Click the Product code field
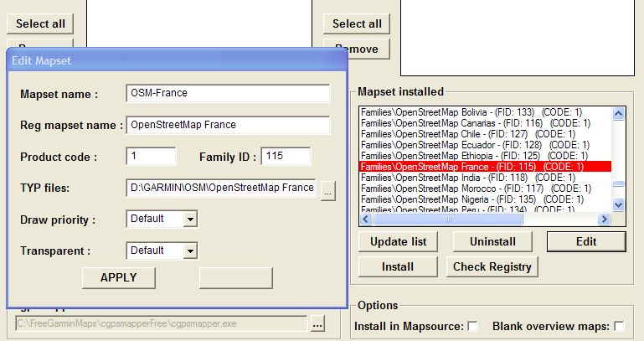 pyautogui.click(x=151, y=156)
